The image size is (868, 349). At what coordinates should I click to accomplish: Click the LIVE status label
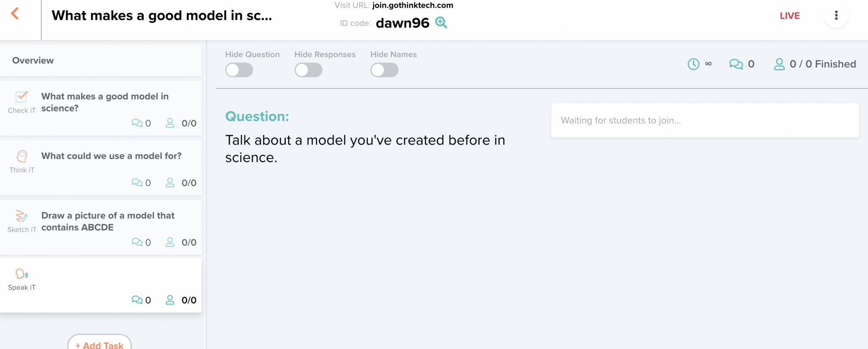tap(790, 16)
